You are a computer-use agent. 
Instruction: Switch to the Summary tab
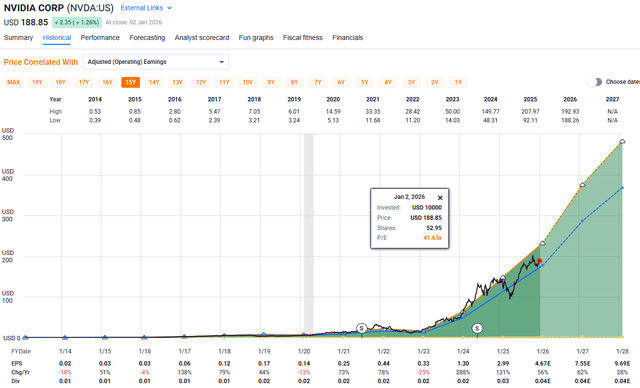tap(18, 38)
